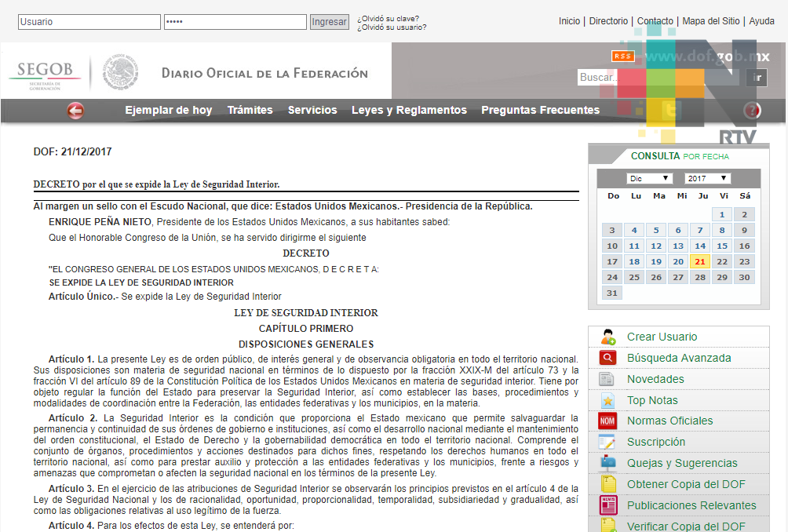
Task: Click the 'DOF: 21/12/2017' date text
Action: (x=72, y=151)
